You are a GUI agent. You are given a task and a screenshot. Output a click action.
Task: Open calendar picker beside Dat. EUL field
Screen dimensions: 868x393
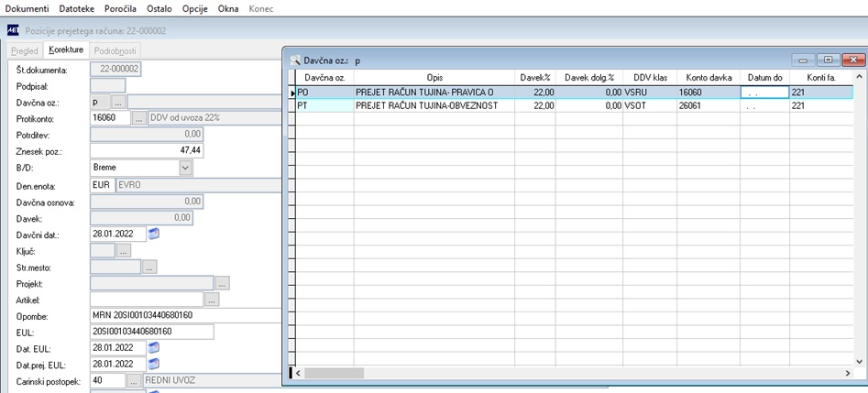tap(155, 347)
